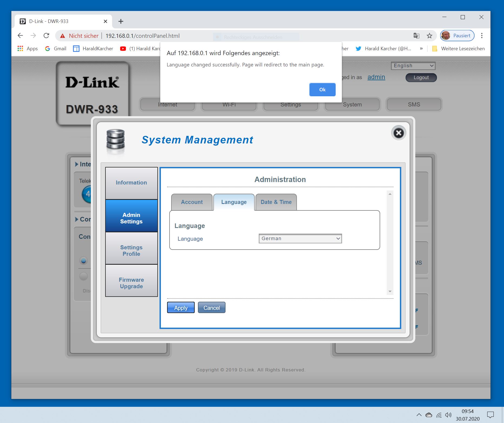Open the Gmail bookmark

(56, 49)
